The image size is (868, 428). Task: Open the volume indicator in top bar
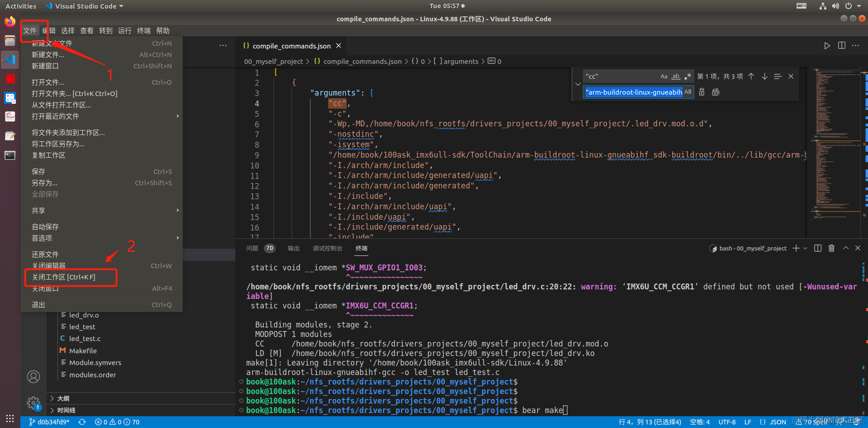coord(835,6)
